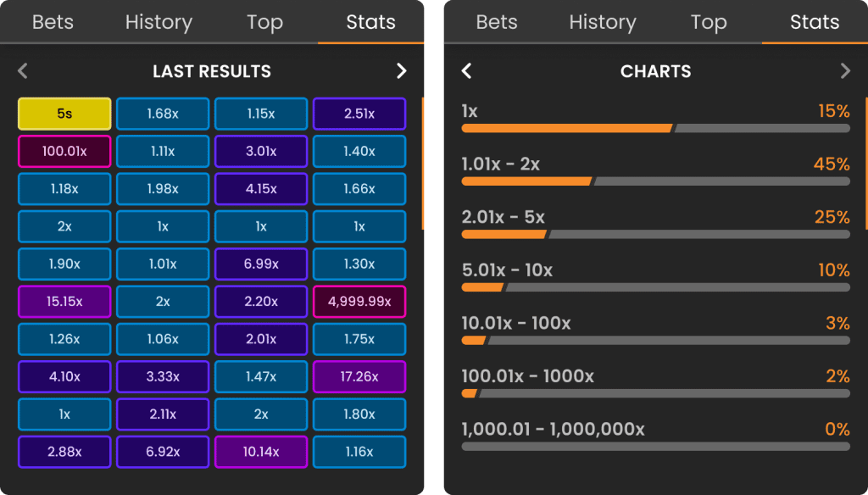Click the 1.01x - 2x chart bar

click(655, 181)
